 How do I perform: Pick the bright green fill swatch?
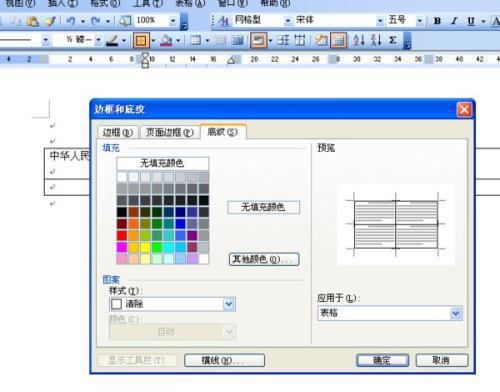point(157,247)
